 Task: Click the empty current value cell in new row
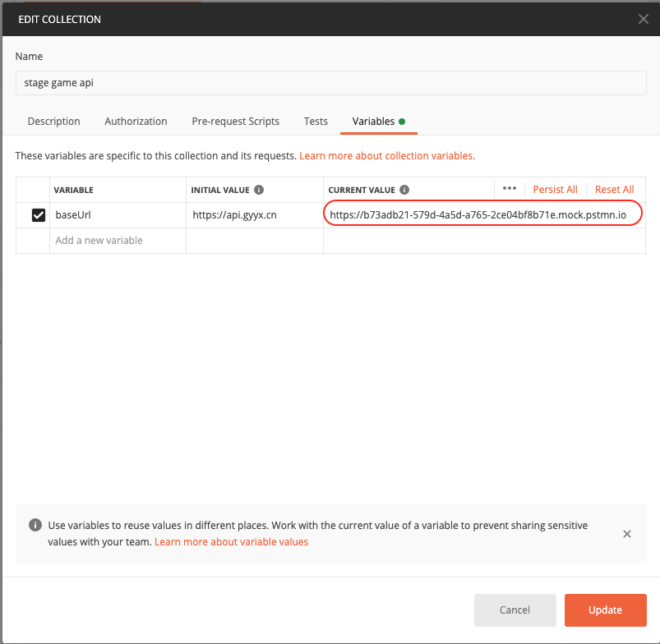(484, 240)
